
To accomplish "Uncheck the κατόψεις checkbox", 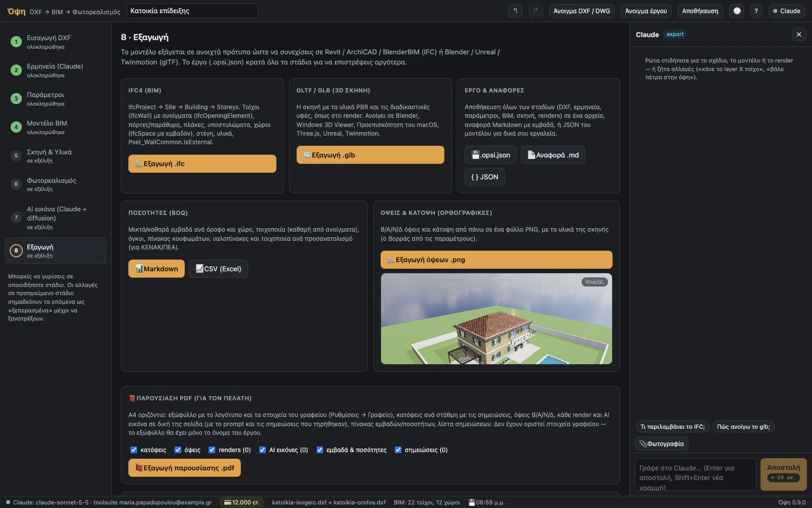I will coord(134,450).
